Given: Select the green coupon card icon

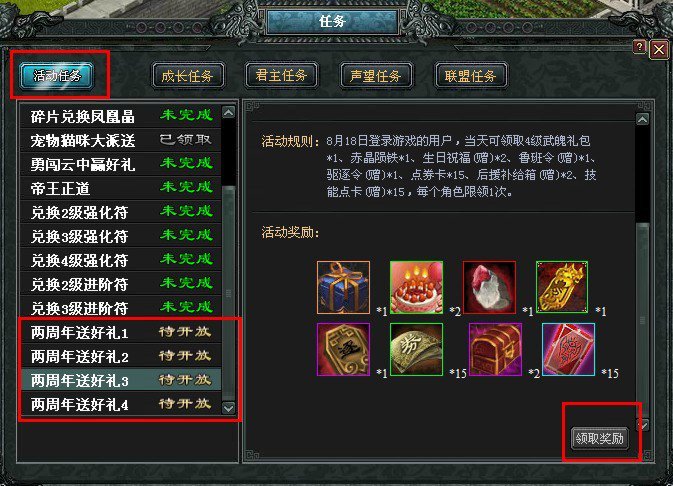Looking at the screenshot, I should pyautogui.click(x=416, y=349).
